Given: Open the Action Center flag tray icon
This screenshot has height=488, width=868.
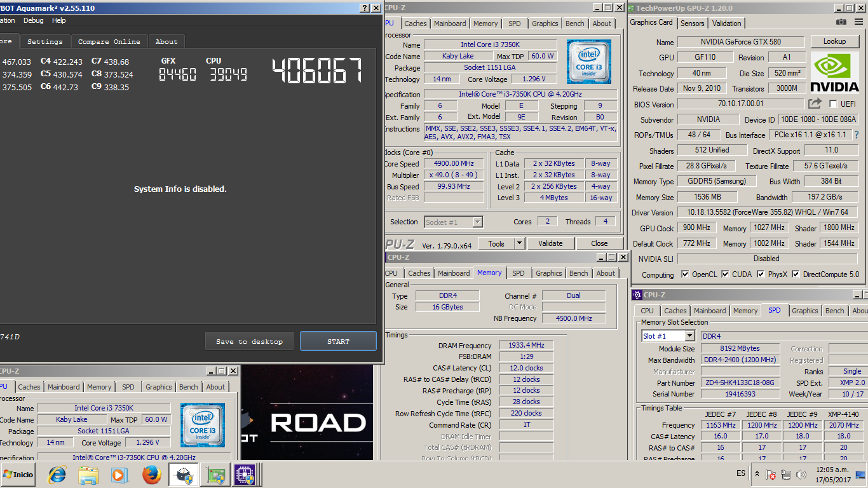Looking at the screenshot, I should [771, 475].
